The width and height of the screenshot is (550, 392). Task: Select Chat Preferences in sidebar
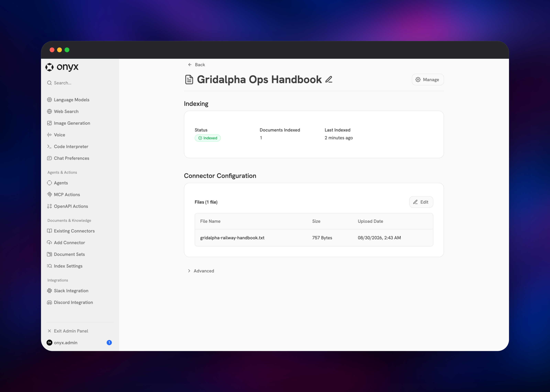[80, 158]
